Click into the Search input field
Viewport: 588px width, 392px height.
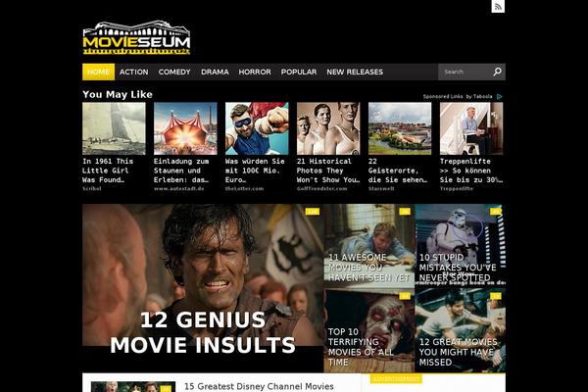point(465,72)
